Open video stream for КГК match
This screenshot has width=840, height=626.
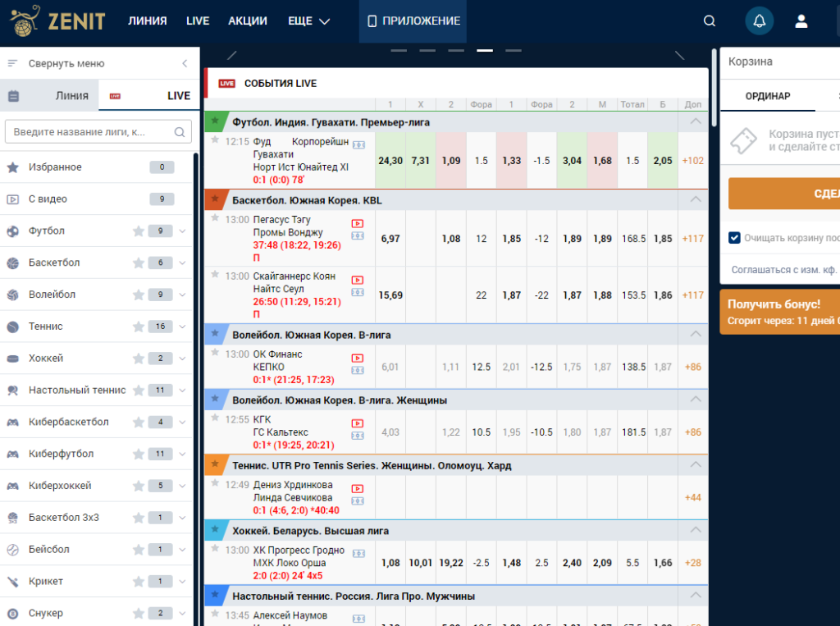(358, 423)
